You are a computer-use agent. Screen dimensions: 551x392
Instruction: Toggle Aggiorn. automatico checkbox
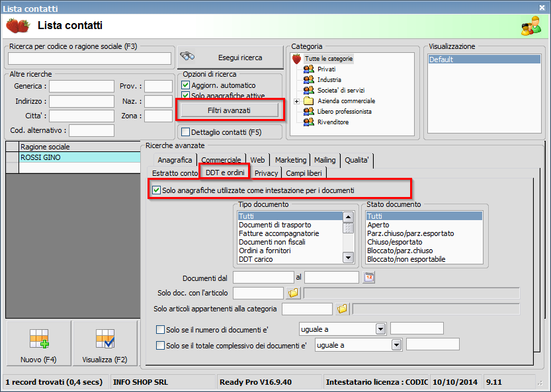(x=185, y=85)
